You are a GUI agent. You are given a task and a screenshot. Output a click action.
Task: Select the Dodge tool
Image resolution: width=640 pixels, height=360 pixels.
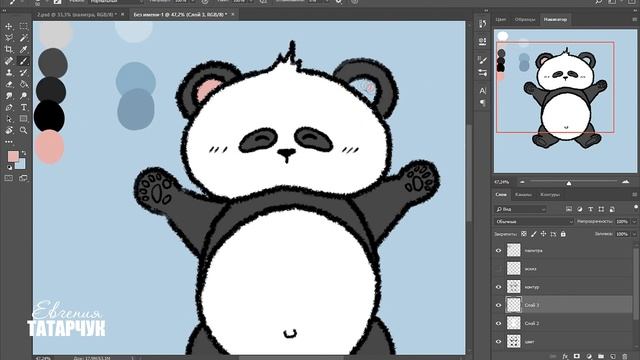point(23,96)
